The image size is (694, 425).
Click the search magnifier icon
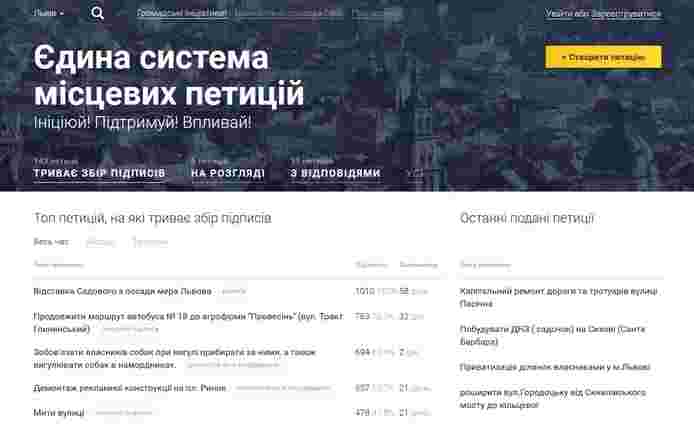click(97, 14)
